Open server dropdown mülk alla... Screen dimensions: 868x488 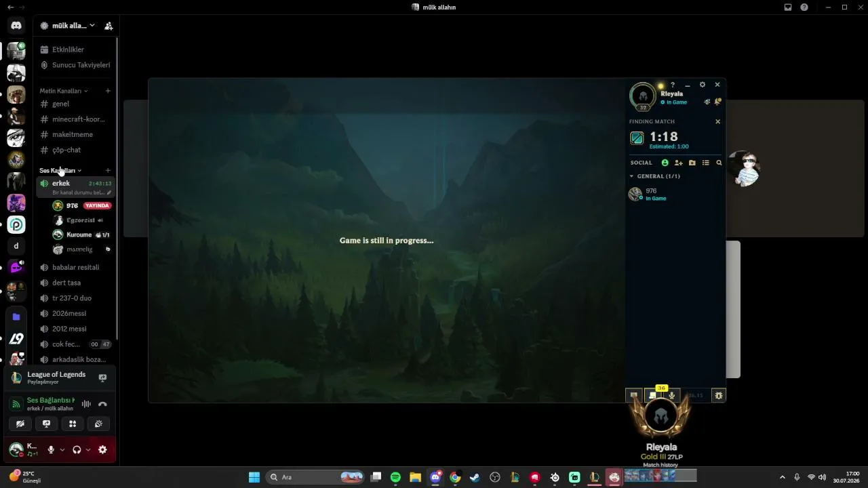(68, 26)
